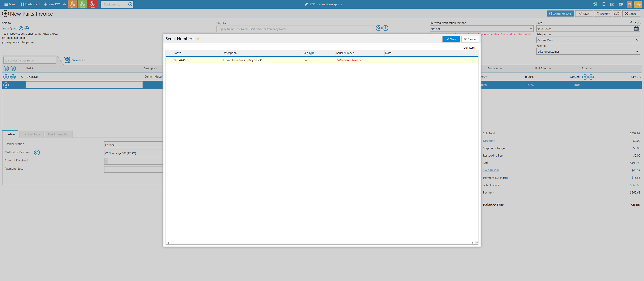The height and width of the screenshot is (281, 644).
Task: Open the three-dot Menu button
Action: coord(617,14)
